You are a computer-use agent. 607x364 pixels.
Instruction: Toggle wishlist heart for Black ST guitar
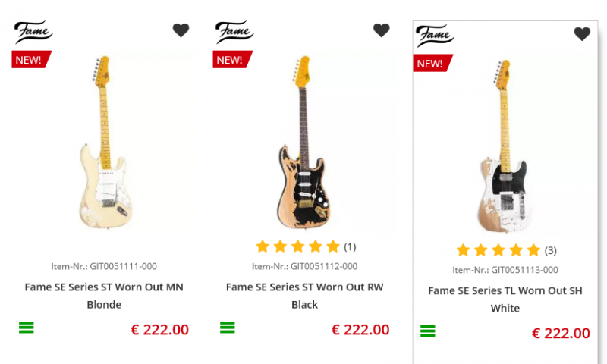click(x=382, y=30)
